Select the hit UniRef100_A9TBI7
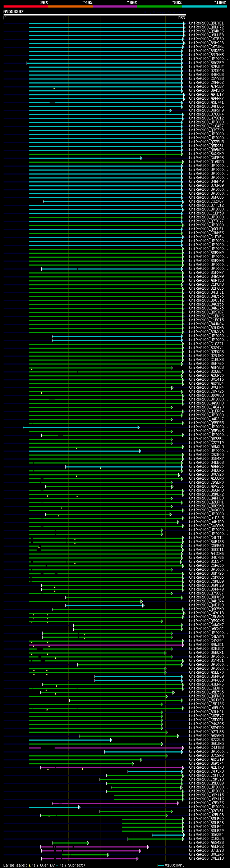The width and height of the screenshot is (230, 868). point(206,95)
